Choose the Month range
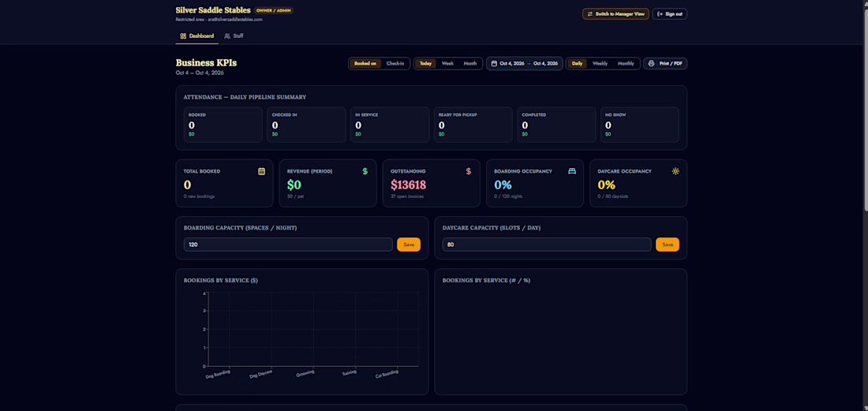Screen dimensions: 868x411 pyautogui.click(x=470, y=64)
